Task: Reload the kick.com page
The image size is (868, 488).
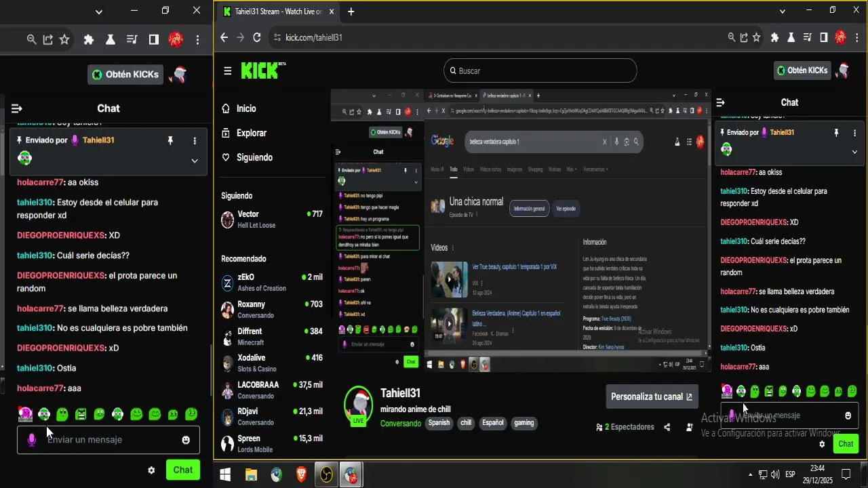Action: point(257,37)
